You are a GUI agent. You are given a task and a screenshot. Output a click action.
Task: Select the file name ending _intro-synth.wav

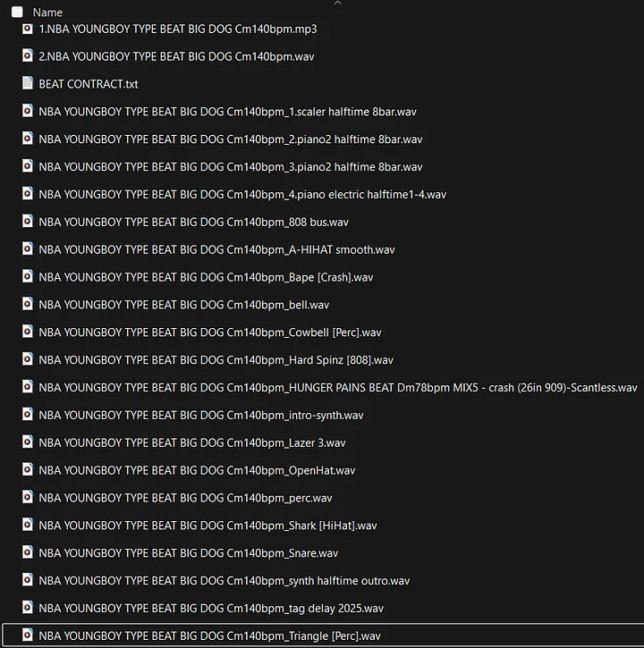coord(201,416)
